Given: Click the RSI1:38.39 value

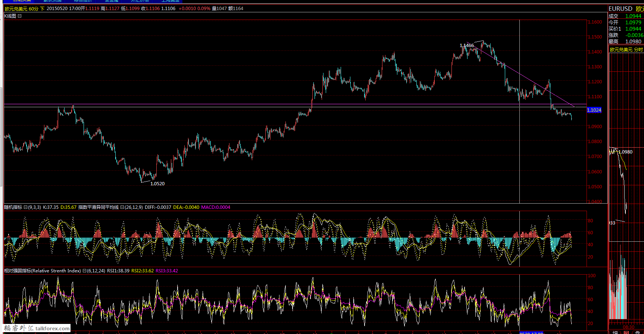Looking at the screenshot, I should point(118,271).
